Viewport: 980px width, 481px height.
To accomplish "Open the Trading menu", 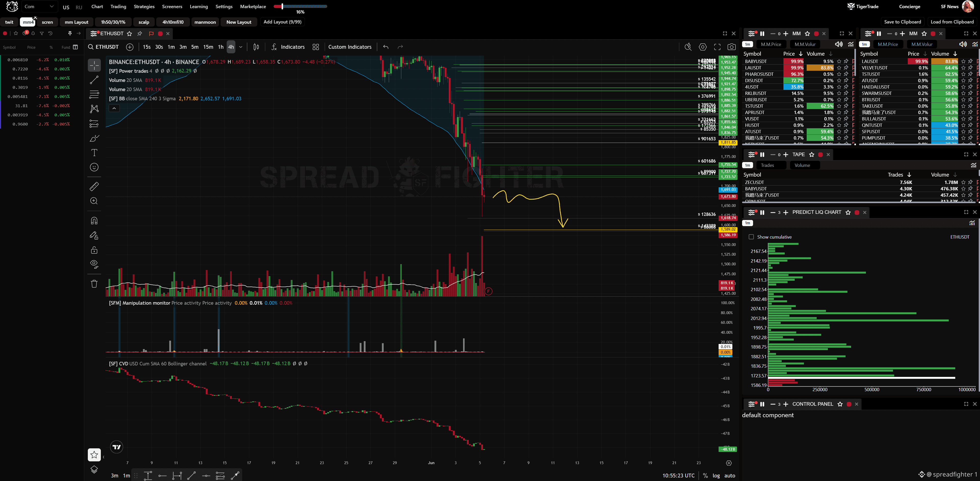I will click(x=118, y=6).
